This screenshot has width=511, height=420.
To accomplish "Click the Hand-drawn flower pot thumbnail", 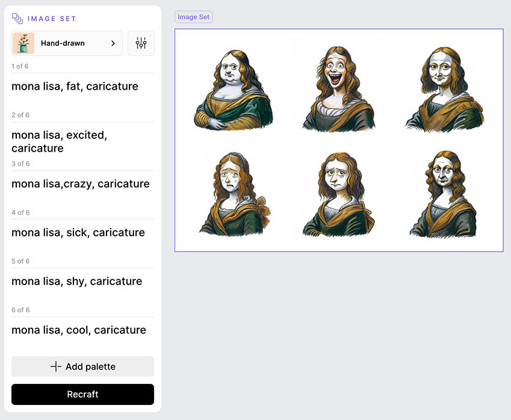I will point(23,43).
